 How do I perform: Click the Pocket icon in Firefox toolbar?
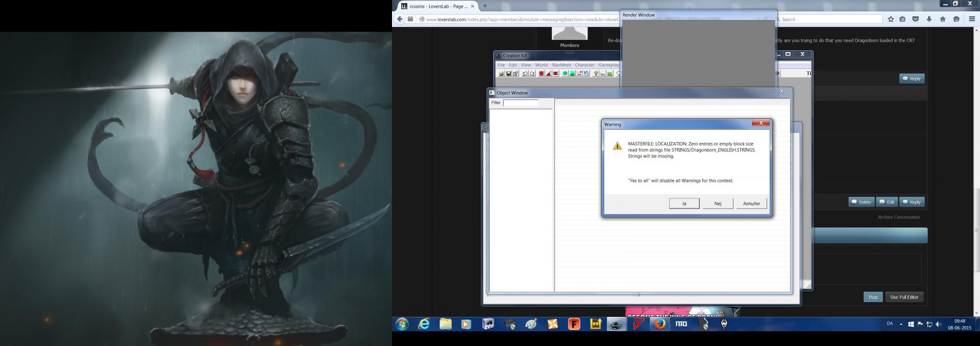[x=916, y=19]
